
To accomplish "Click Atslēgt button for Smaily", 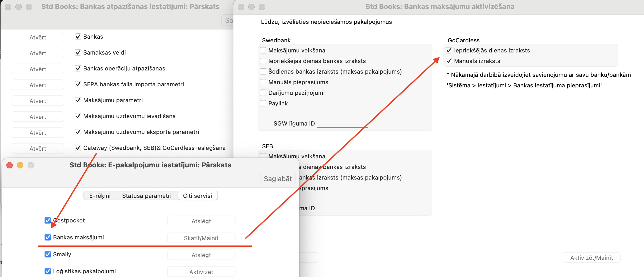I will (201, 255).
